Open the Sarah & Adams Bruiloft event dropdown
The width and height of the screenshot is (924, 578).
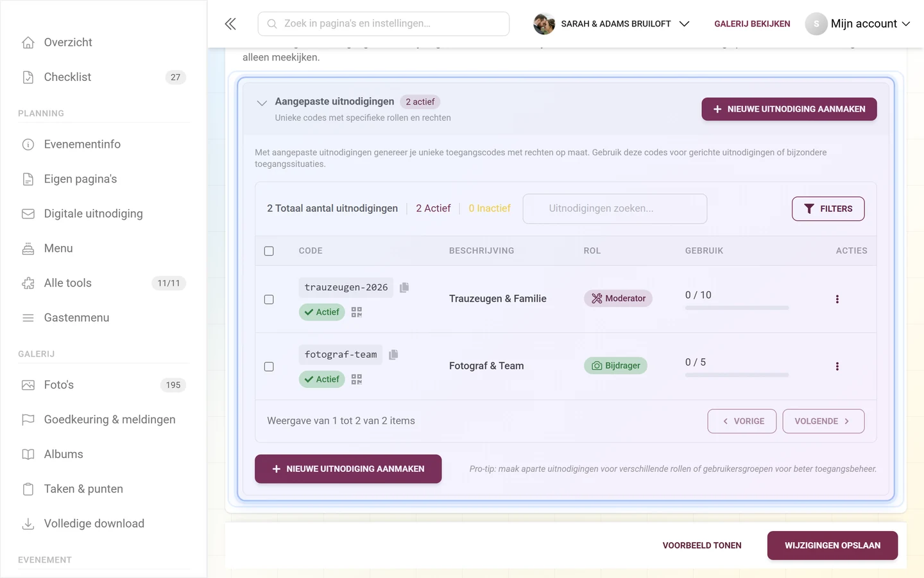tap(612, 24)
